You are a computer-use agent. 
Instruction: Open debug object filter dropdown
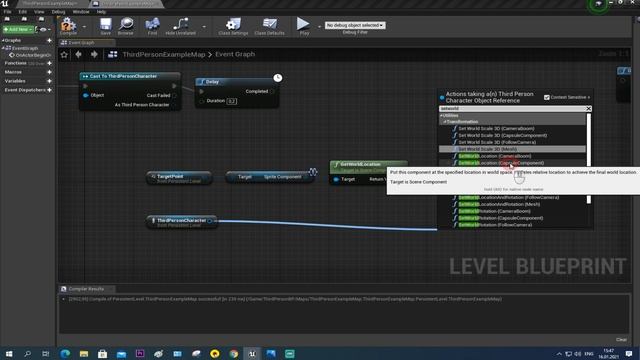tap(355, 25)
